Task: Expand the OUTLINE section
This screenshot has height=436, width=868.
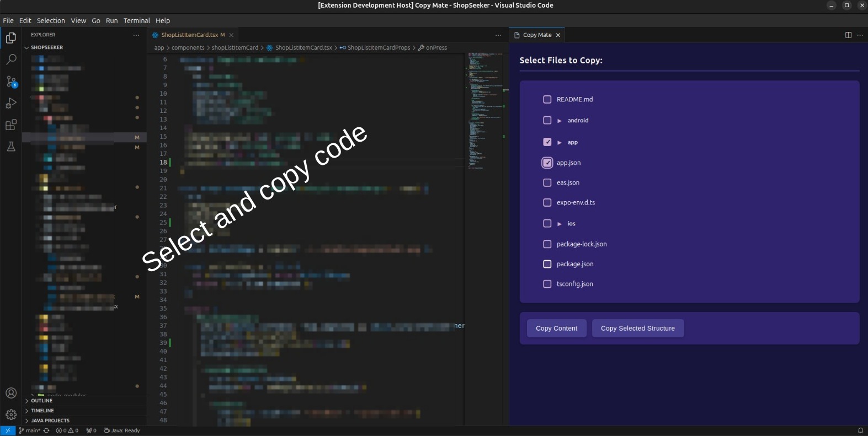Action: (x=84, y=401)
